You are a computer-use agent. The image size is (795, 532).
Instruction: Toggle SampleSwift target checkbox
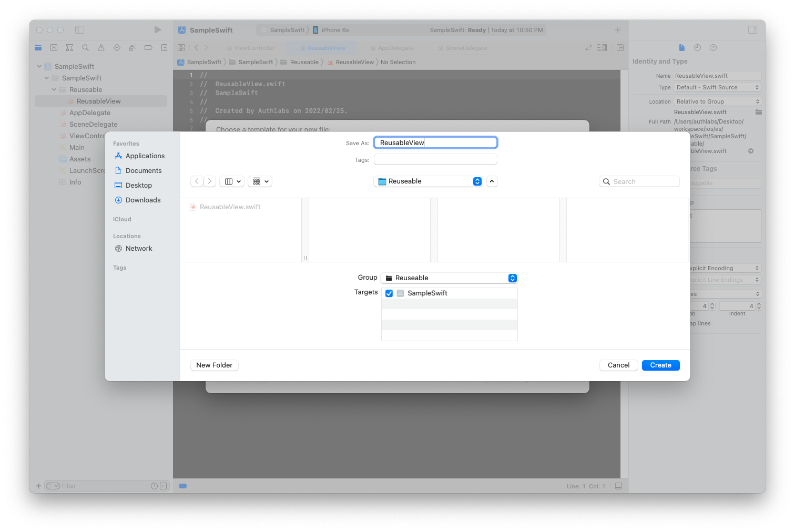pyautogui.click(x=389, y=293)
